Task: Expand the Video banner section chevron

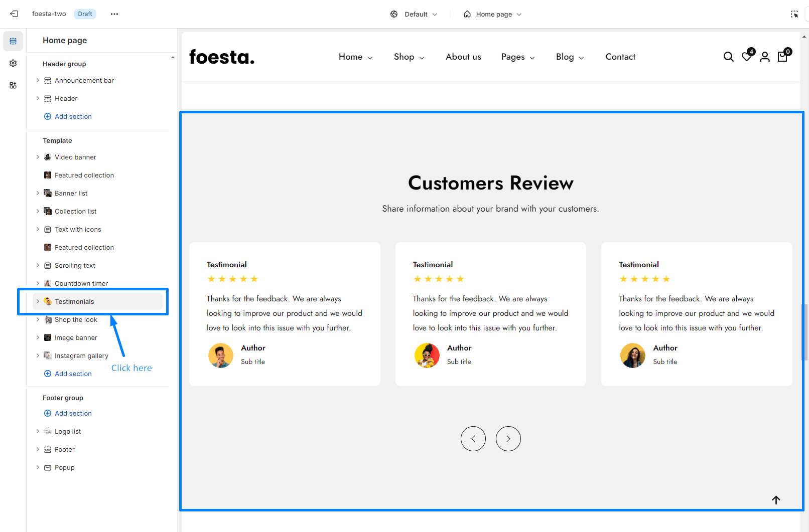Action: pos(38,157)
